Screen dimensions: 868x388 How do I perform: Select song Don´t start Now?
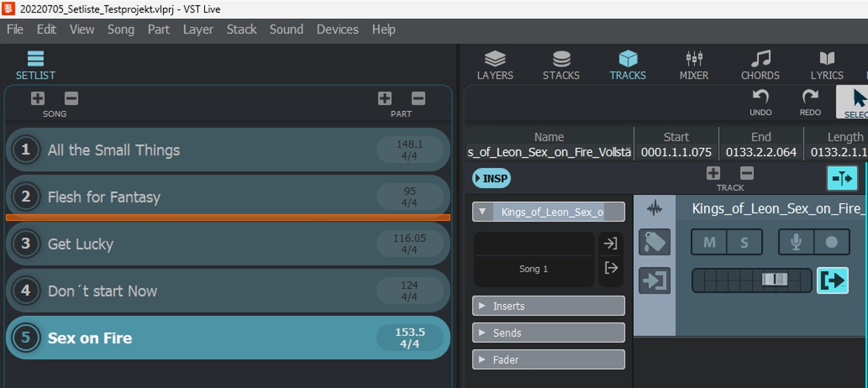[228, 291]
